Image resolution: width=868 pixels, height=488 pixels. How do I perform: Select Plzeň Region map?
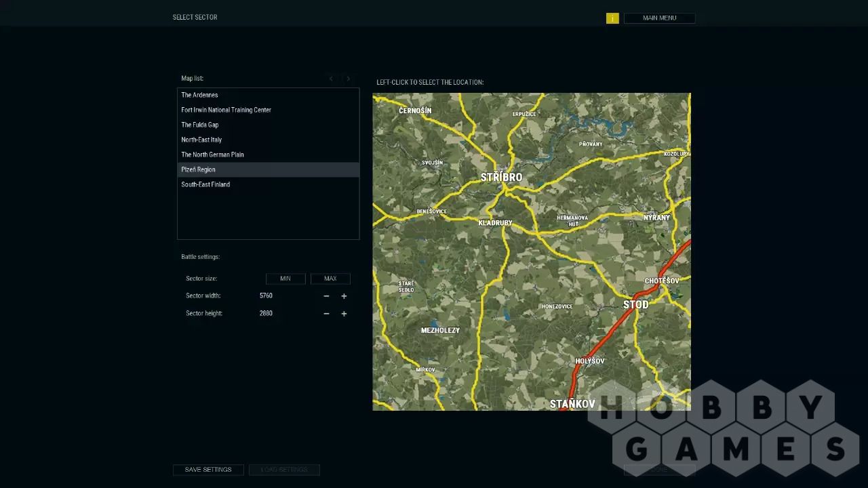[x=269, y=169]
